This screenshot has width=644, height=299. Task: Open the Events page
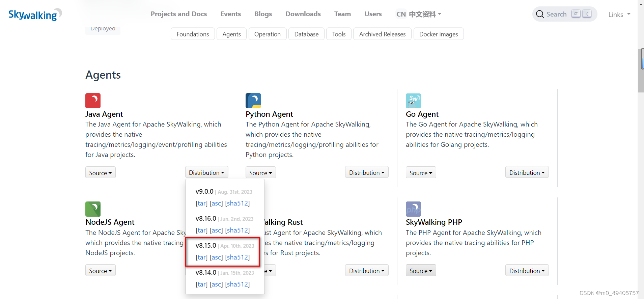[231, 14]
